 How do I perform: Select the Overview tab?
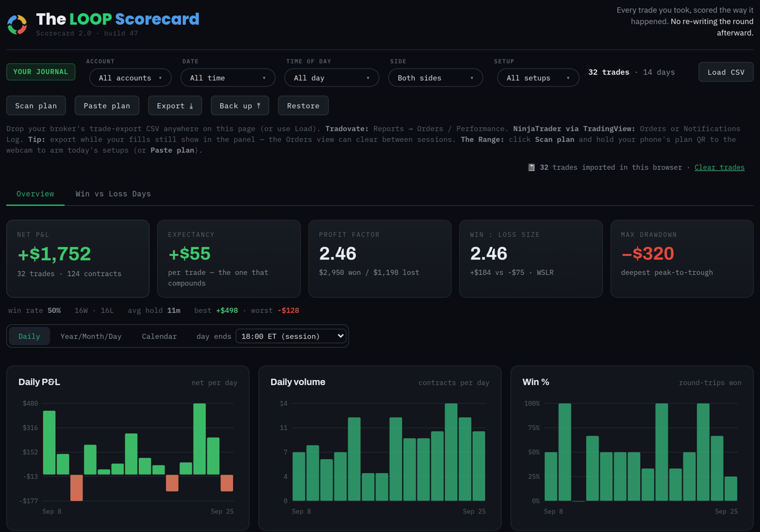pos(35,194)
